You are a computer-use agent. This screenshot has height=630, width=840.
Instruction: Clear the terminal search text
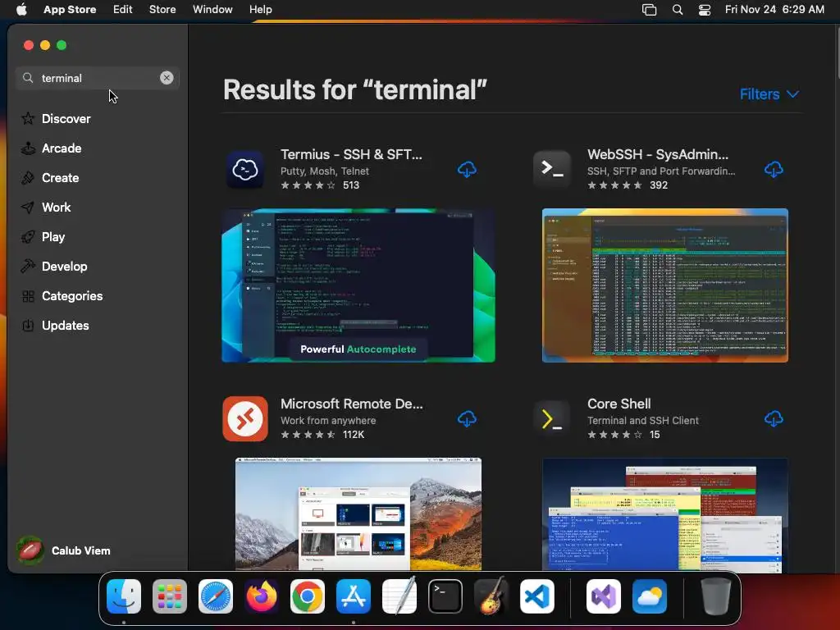(167, 78)
